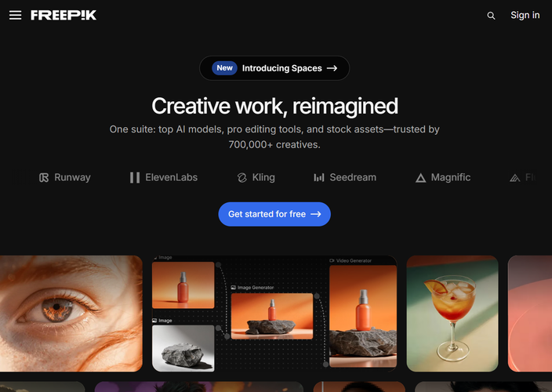The width and height of the screenshot is (552, 392).
Task: Click the Video Generator camera icon
Action: pos(332,261)
